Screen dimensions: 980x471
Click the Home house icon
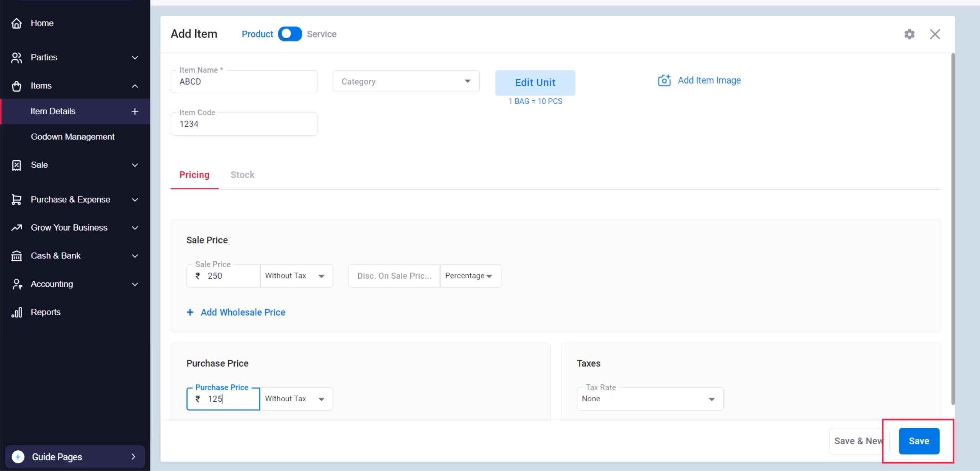tap(16, 23)
